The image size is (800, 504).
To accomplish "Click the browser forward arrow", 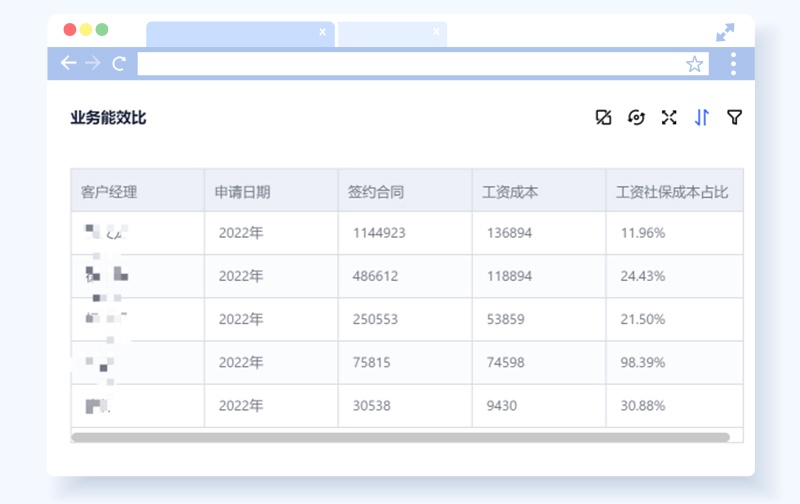I will coord(93,64).
